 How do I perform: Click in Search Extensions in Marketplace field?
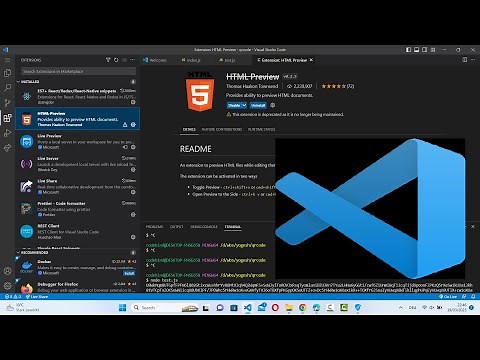[x=78, y=71]
